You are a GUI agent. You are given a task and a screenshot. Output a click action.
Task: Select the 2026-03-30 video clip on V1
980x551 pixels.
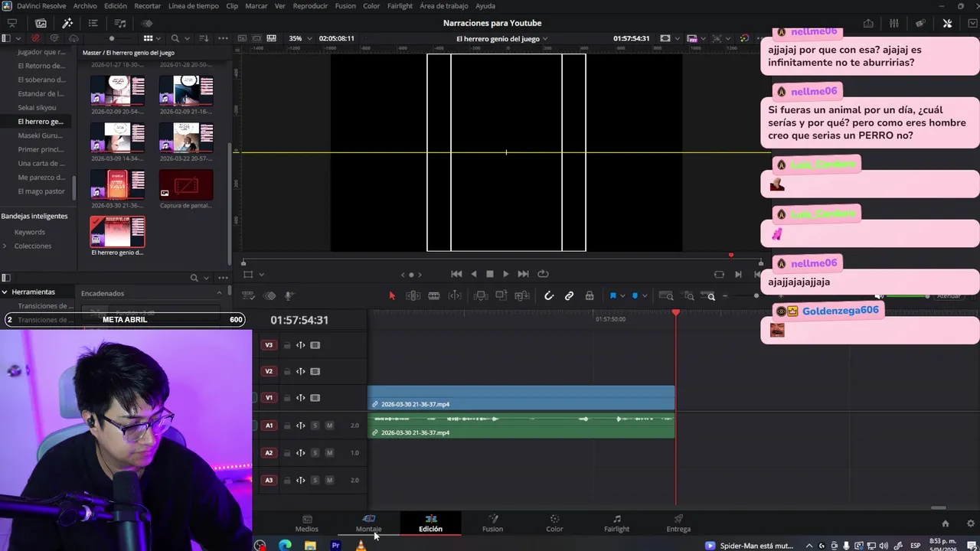(x=521, y=398)
